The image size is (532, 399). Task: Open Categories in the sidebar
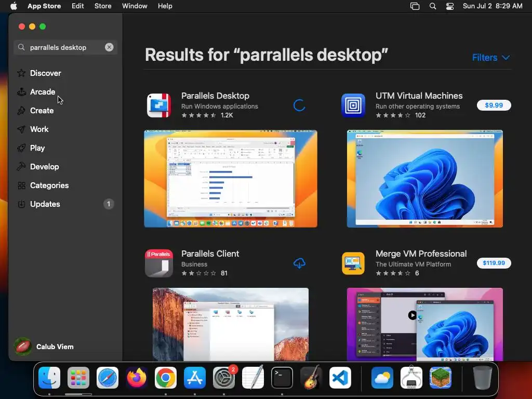tap(49, 185)
